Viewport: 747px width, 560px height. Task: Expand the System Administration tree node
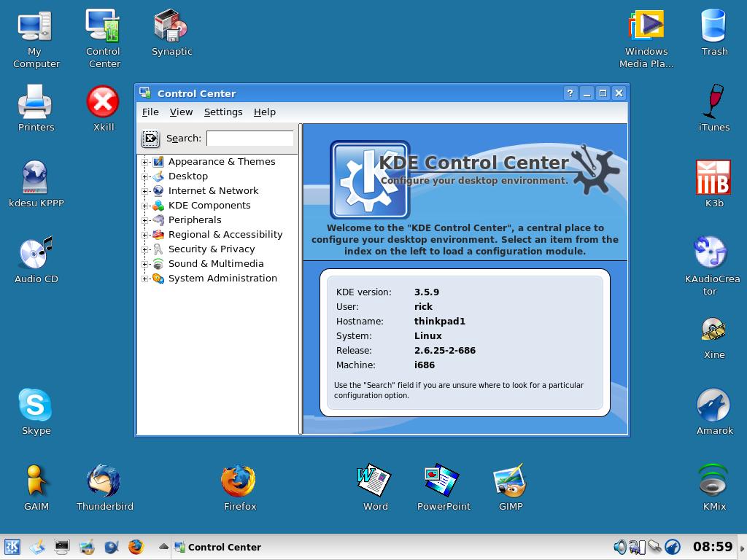[145, 279]
